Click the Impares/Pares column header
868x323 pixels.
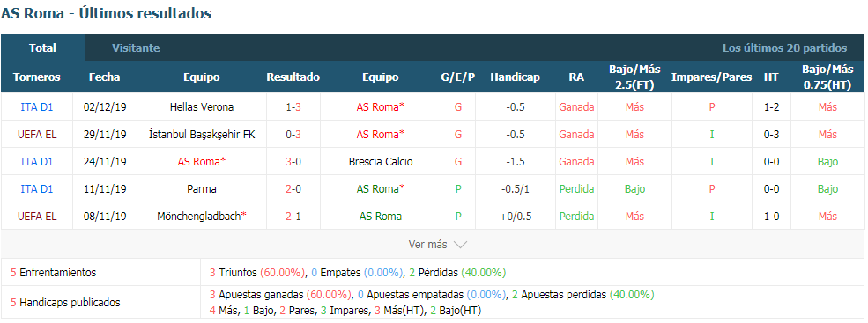[x=711, y=77]
